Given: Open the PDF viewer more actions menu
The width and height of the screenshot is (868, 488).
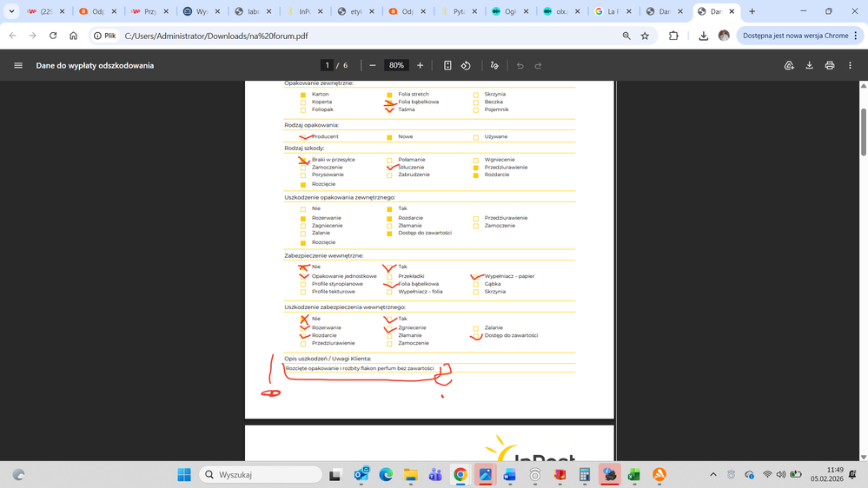Looking at the screenshot, I should [850, 65].
